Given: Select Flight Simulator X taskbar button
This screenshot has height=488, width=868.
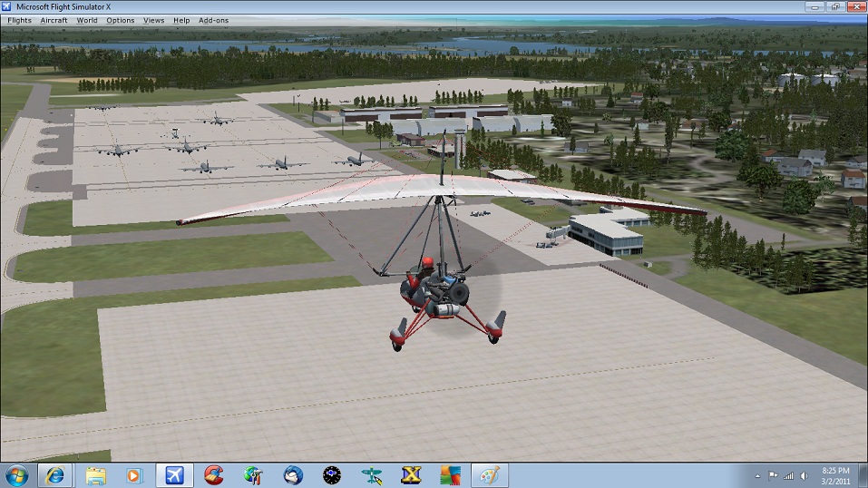Looking at the screenshot, I should coord(175,475).
